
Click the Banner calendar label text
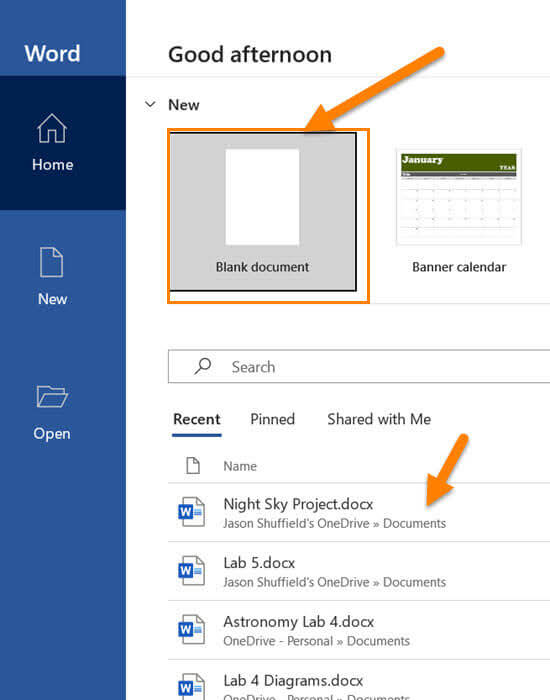click(459, 267)
